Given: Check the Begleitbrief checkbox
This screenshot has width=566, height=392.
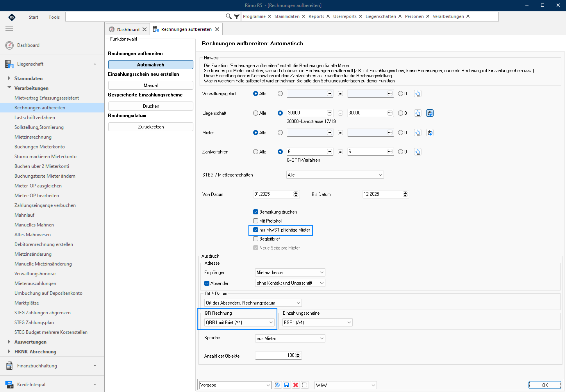Looking at the screenshot, I should point(255,239).
